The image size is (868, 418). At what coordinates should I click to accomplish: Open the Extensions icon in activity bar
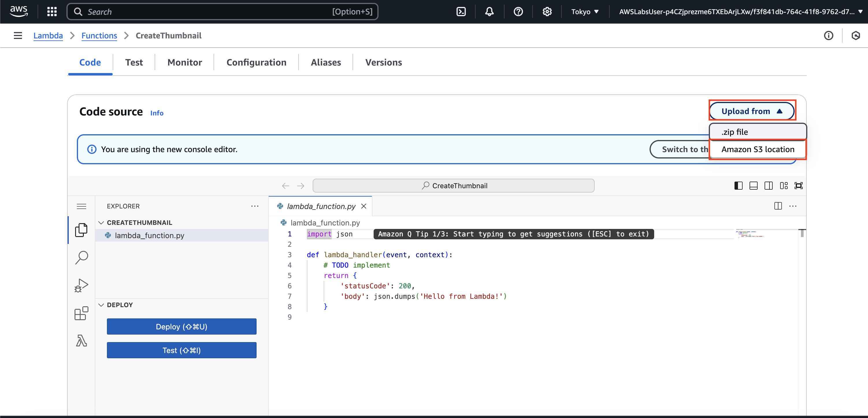pos(81,313)
